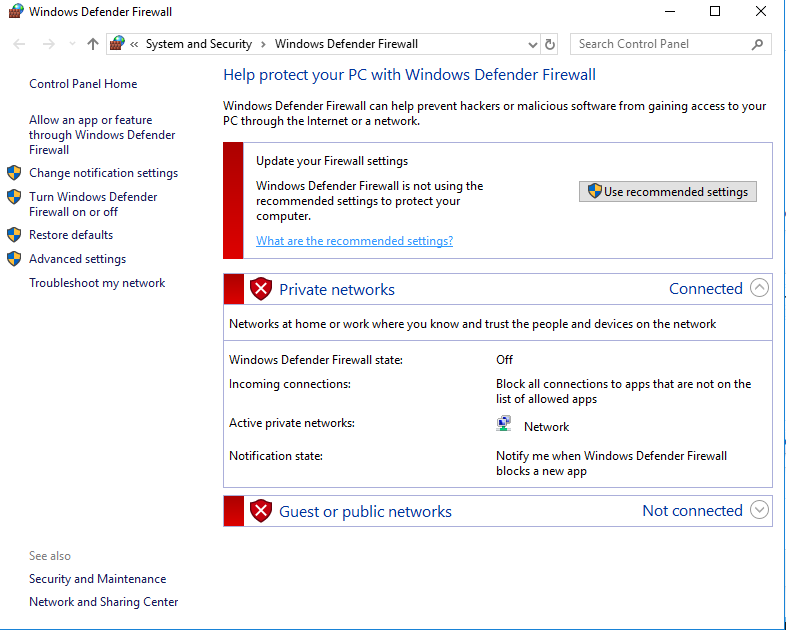
Task: Open Control Panel Home
Action: tap(83, 84)
